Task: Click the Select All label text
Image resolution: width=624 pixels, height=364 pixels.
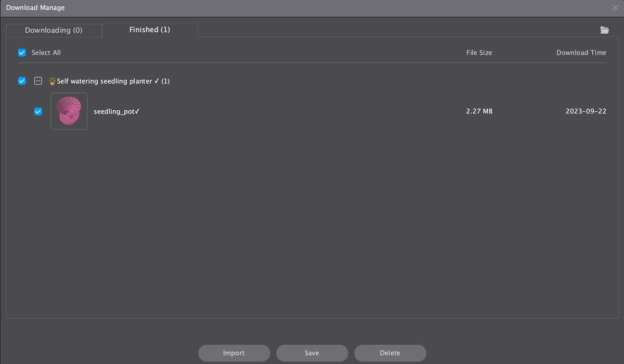Action: point(46,53)
